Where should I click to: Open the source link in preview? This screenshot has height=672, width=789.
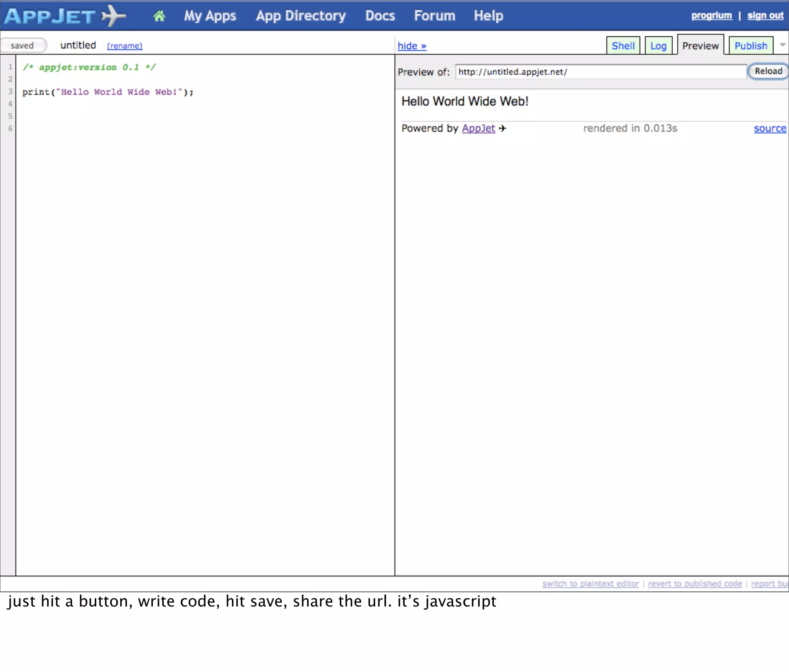pyautogui.click(x=770, y=128)
